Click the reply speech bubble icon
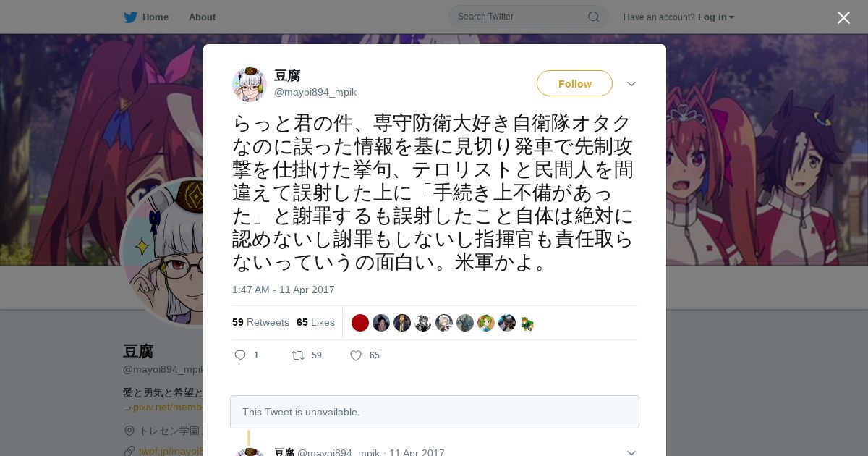 click(x=240, y=355)
